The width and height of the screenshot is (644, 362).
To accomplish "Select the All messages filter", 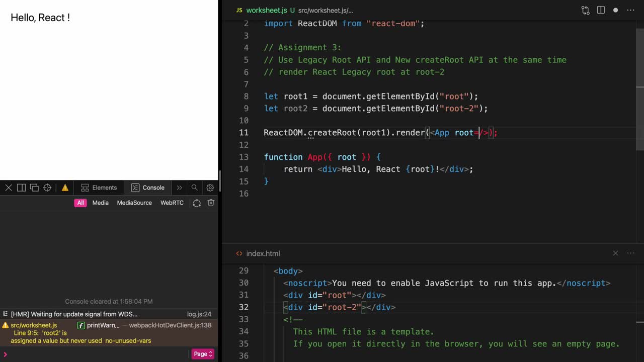I will tap(80, 203).
